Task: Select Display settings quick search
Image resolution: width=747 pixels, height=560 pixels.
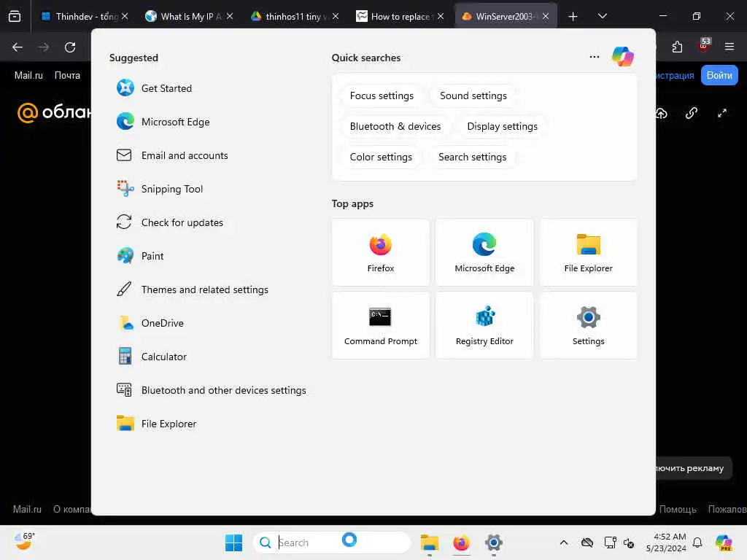Action: [x=502, y=126]
